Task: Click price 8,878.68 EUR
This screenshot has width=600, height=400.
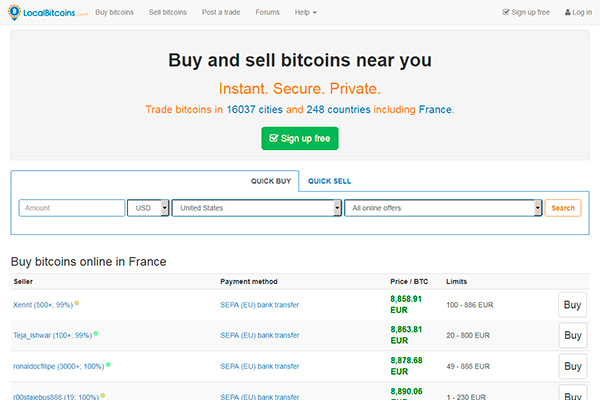Action: 406,366
